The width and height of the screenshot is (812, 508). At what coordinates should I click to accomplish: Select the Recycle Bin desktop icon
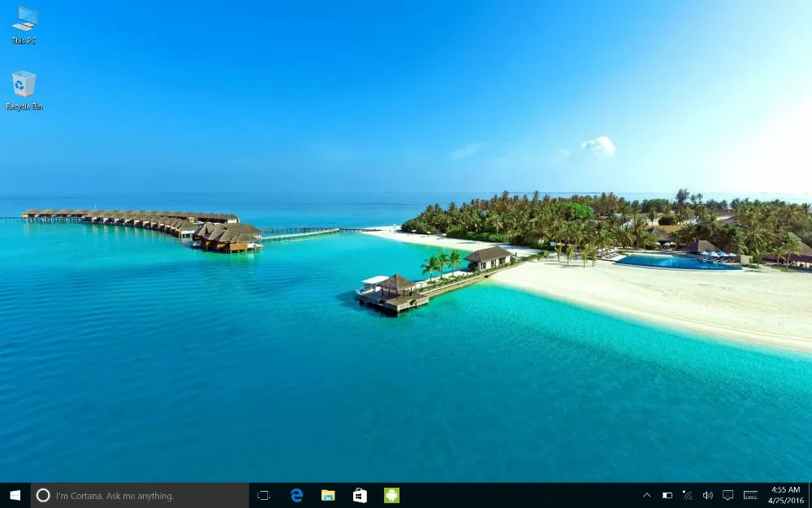tap(24, 90)
